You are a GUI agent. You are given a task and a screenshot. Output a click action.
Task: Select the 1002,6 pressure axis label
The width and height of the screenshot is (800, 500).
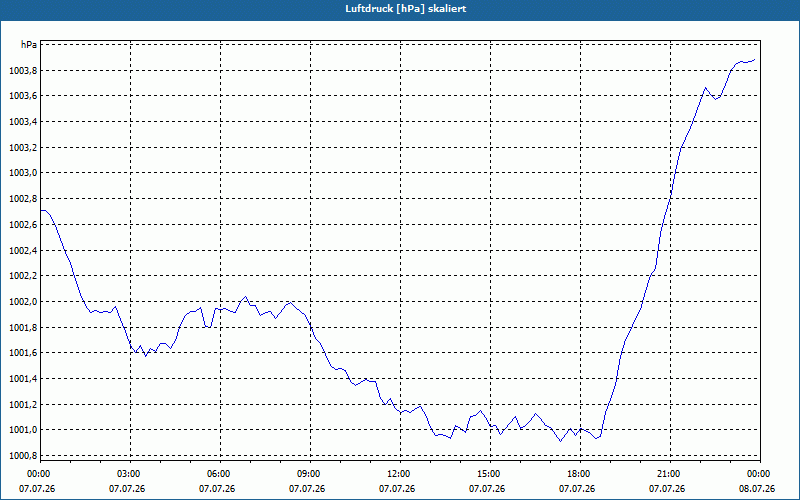click(23, 224)
